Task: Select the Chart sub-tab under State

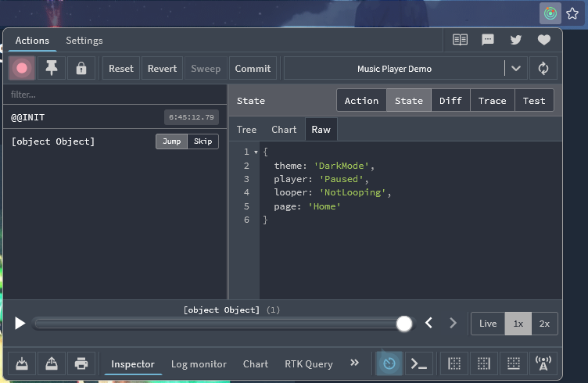Action: [x=284, y=130]
